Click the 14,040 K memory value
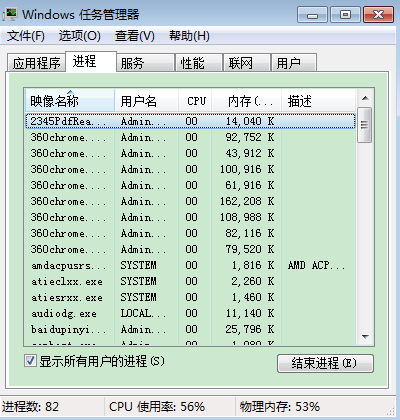Viewport: 400px width, 420px height. pos(250,121)
